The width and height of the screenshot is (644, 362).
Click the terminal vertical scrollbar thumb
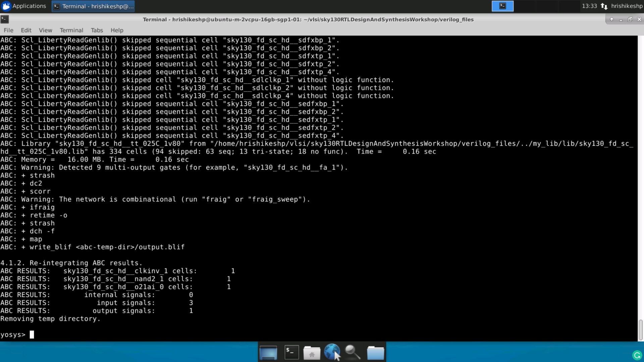click(x=641, y=330)
